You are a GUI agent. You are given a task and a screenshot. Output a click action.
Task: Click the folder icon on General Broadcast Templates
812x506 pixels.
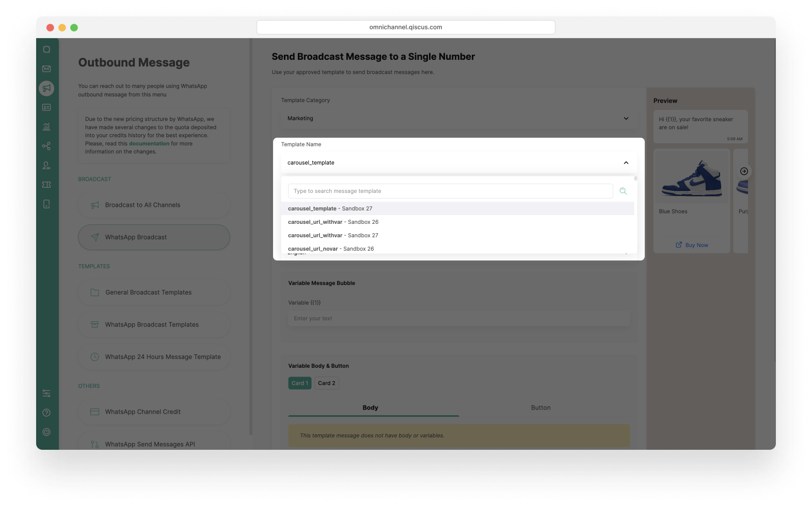click(x=95, y=292)
